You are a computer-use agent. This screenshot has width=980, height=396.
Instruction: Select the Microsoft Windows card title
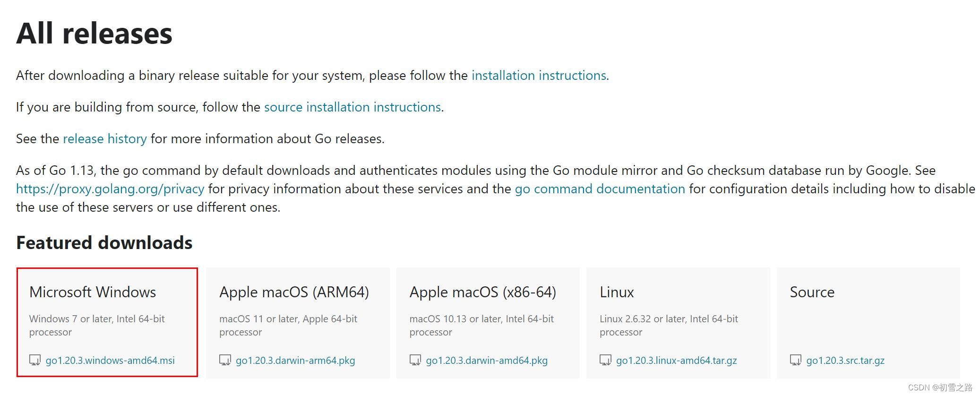93,292
